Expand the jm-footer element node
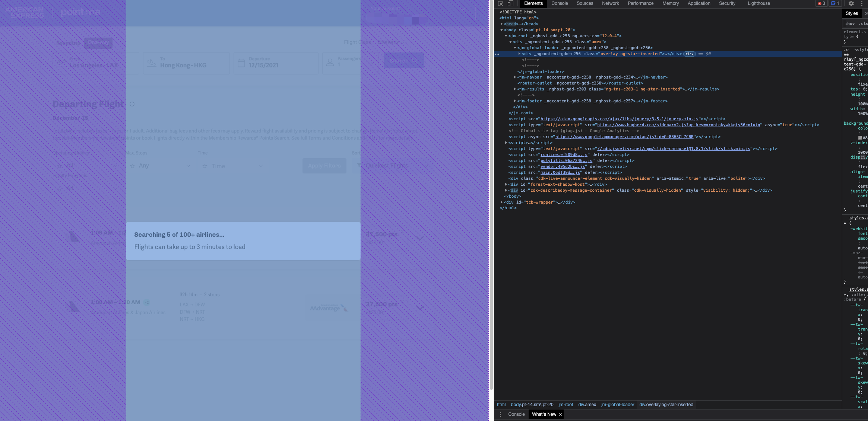Image resolution: width=868 pixels, height=421 pixels. 515,101
